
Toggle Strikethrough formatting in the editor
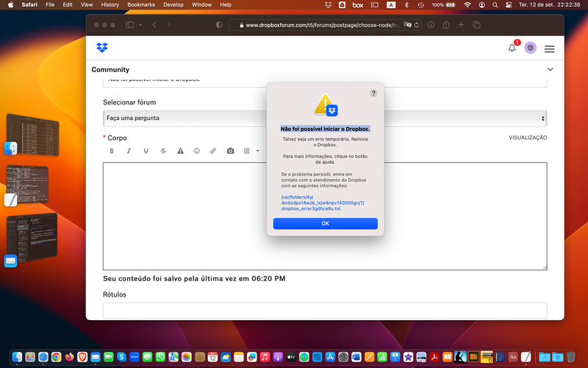[163, 151]
